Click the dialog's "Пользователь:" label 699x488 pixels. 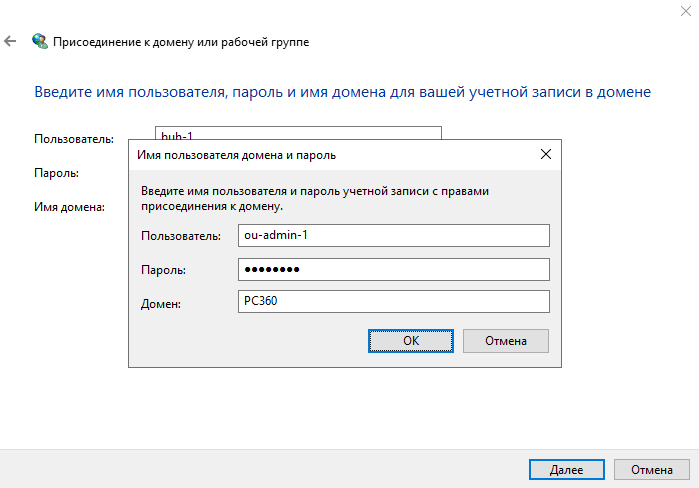tap(180, 236)
